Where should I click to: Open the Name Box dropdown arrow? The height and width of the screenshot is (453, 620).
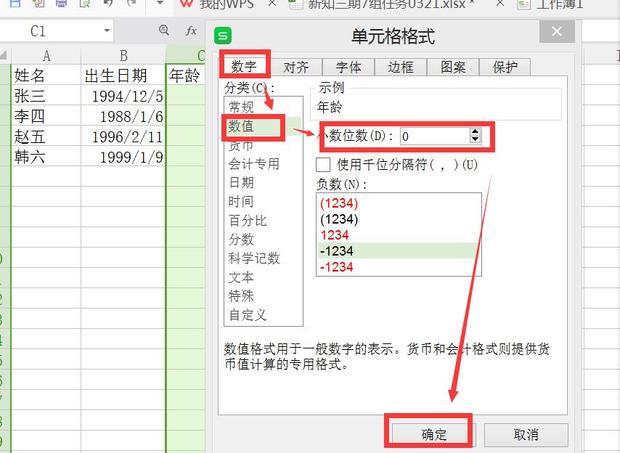(107, 32)
